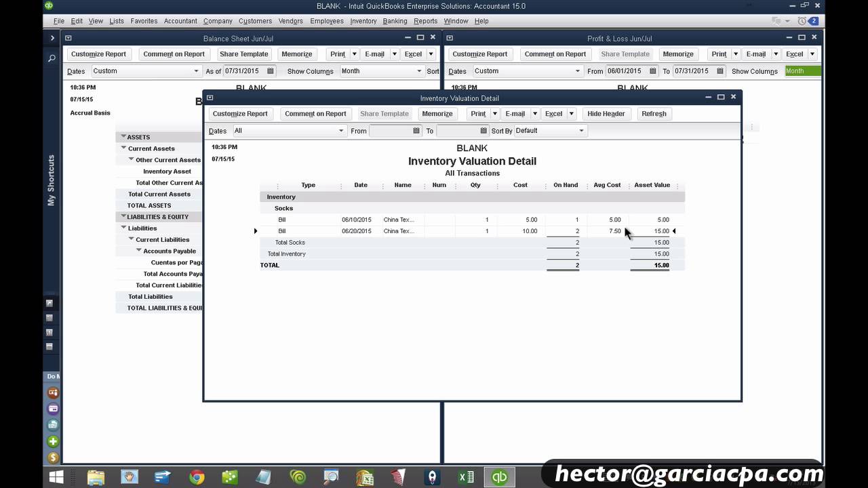Switch to QuickBooks taskbar icon
868x488 pixels.
pos(499,477)
